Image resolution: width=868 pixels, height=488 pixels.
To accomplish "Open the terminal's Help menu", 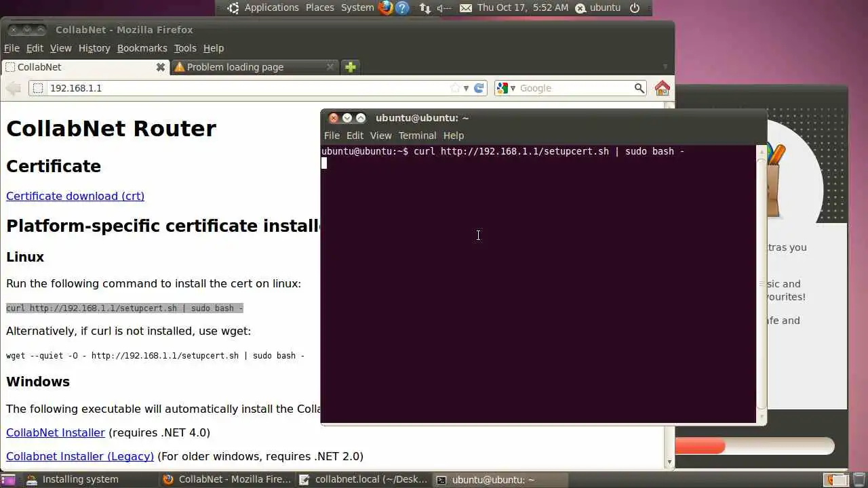I will point(453,136).
